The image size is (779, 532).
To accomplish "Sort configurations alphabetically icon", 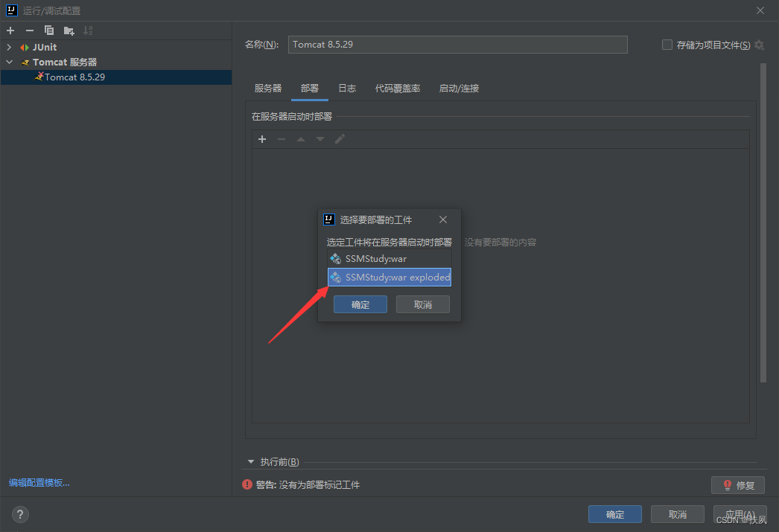I will coord(88,31).
